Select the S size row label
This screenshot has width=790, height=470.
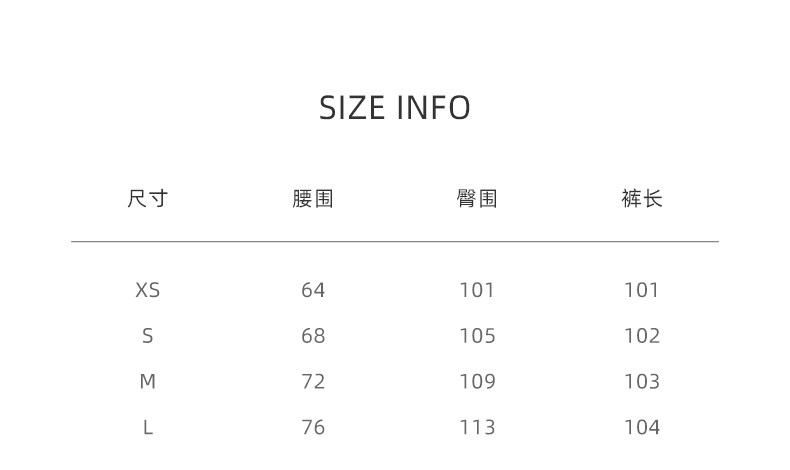[x=147, y=336]
